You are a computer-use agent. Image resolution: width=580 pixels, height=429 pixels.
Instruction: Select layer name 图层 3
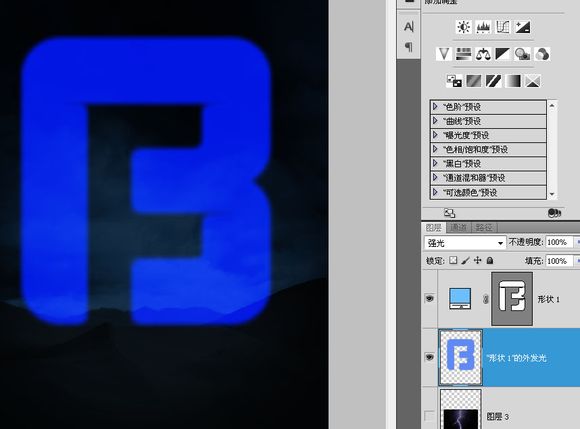[498, 416]
